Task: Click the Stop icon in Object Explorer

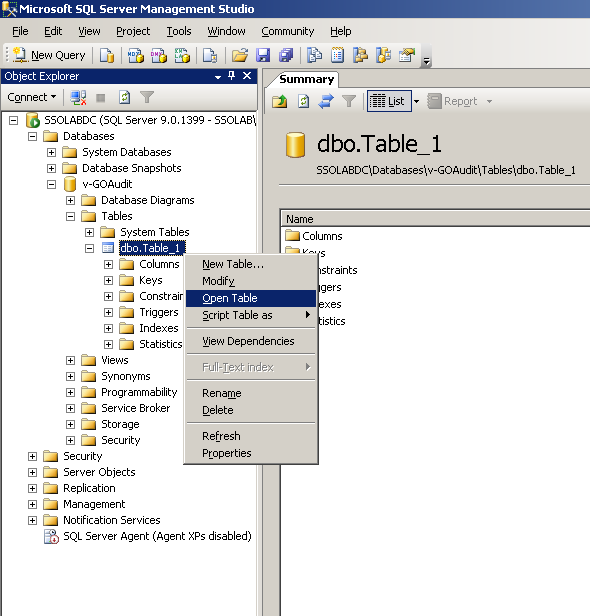Action: point(101,98)
